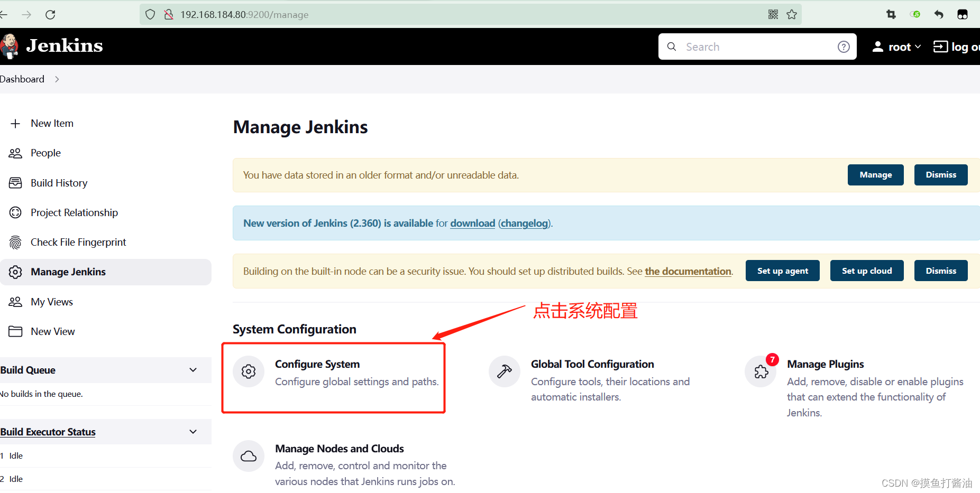The width and height of the screenshot is (980, 493).
Task: Open the changelog link
Action: coord(524,223)
